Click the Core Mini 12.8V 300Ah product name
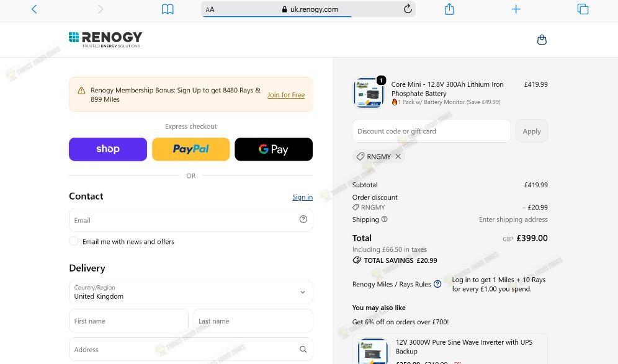This screenshot has width=618, height=364. pos(447,89)
